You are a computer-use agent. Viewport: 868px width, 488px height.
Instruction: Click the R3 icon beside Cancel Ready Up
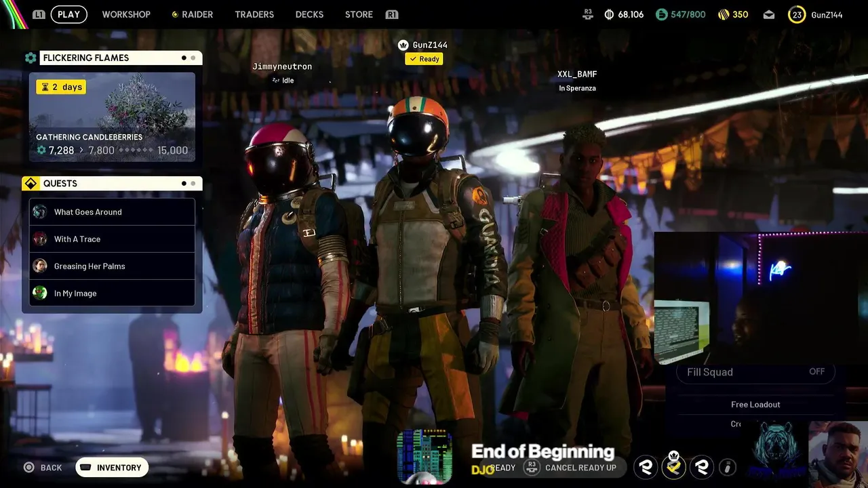(532, 467)
